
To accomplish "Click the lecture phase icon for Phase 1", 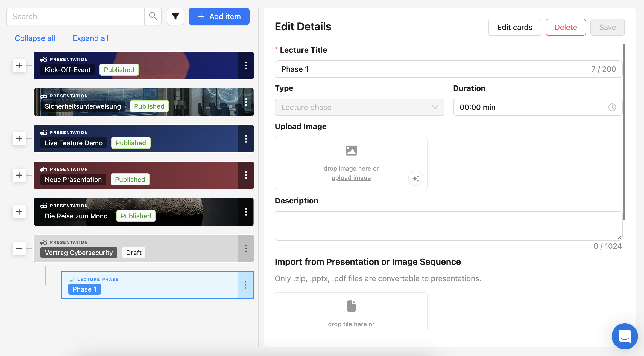I will coord(71,279).
